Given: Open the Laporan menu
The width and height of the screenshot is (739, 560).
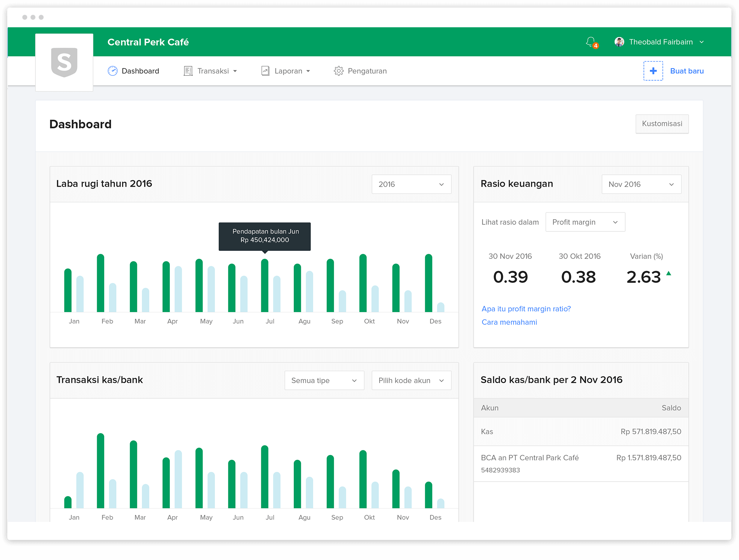Looking at the screenshot, I should click(x=286, y=71).
